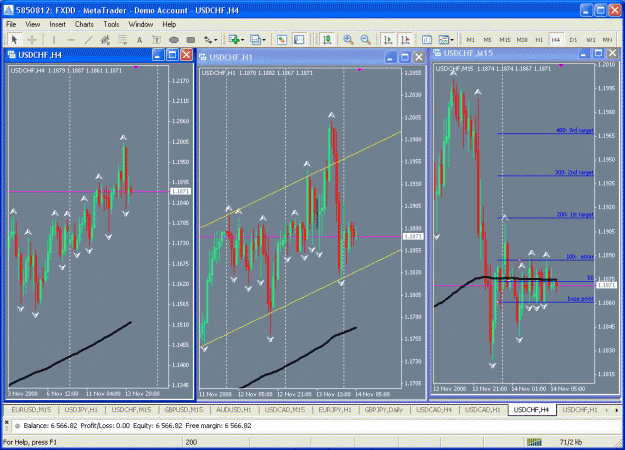Switch timeframe to M30

(522, 40)
